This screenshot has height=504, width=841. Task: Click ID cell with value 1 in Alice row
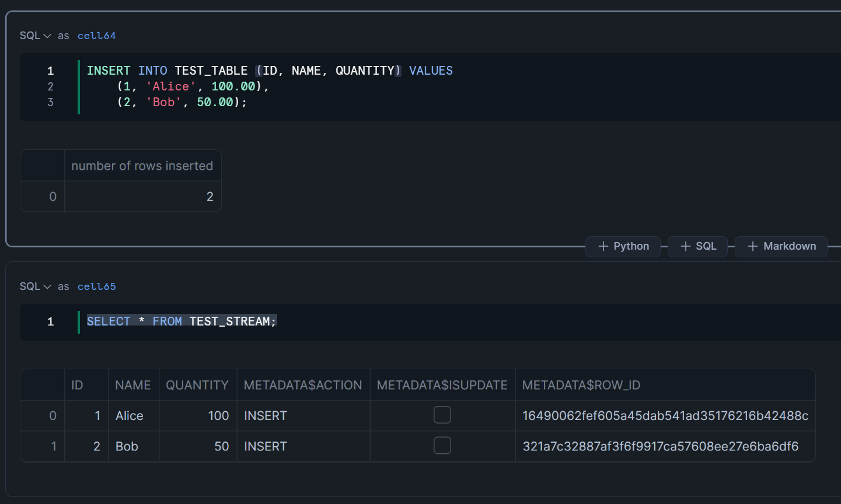click(86, 416)
